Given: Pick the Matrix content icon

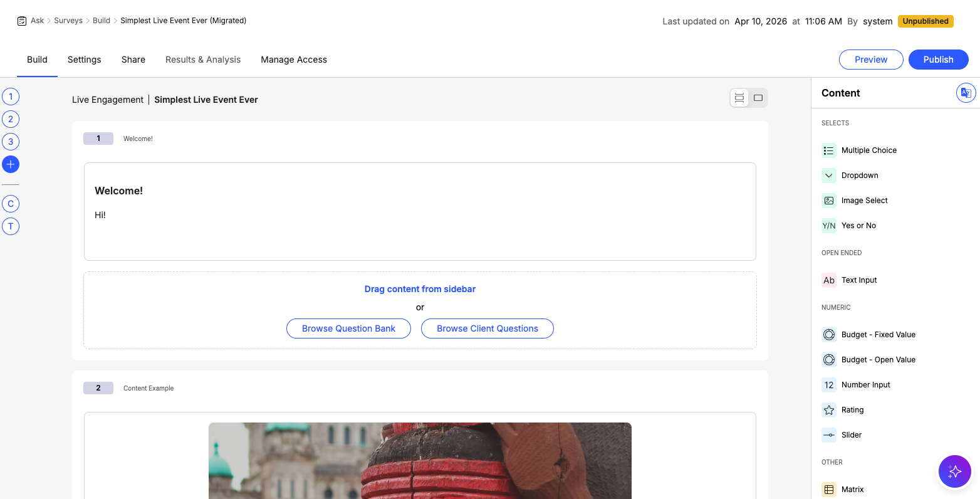Looking at the screenshot, I should click(x=829, y=490).
